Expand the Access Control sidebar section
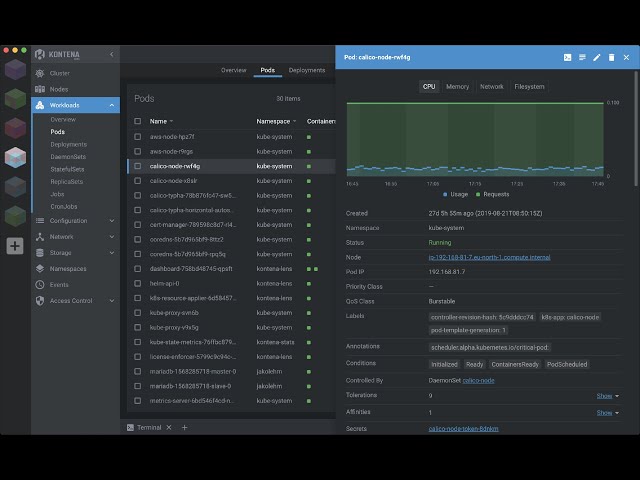 click(111, 301)
